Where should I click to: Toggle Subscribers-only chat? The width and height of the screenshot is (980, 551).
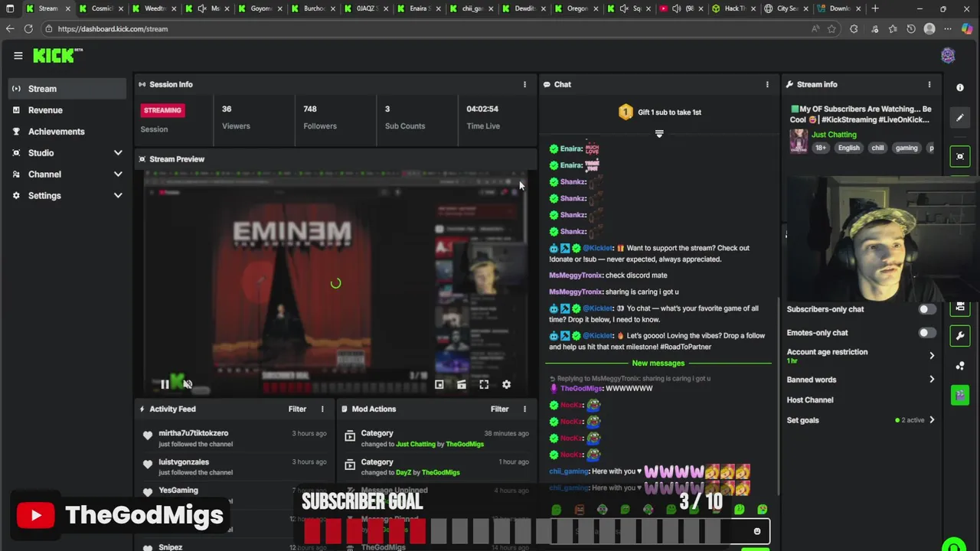926,309
